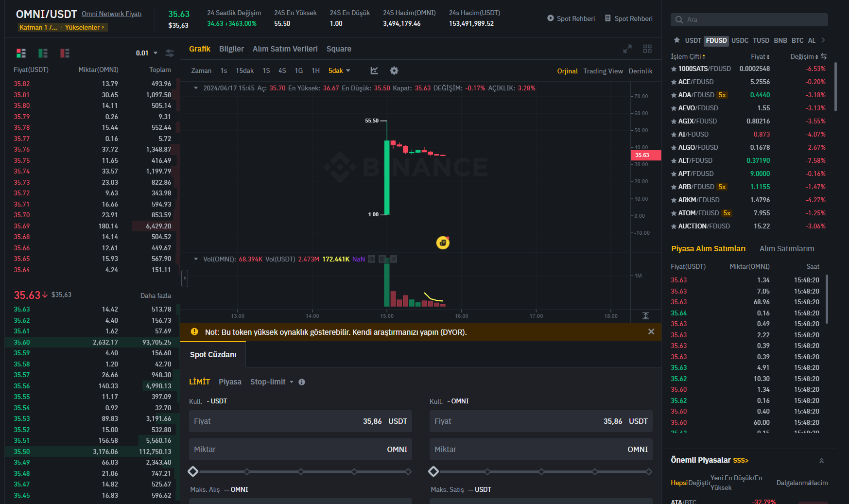Click the technical indicators chart icon
This screenshot has height=504, width=849.
coord(374,71)
